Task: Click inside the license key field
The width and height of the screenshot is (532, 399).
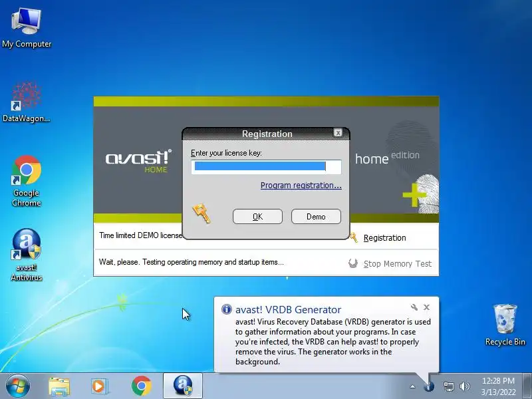Action: (x=266, y=167)
